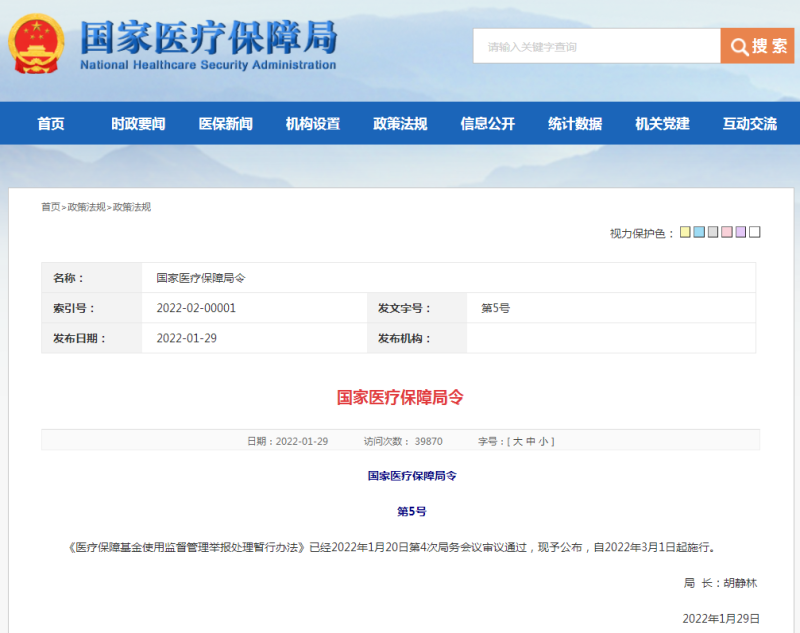The image size is (800, 633).
Task: Click the national emblem logo
Action: tap(36, 45)
